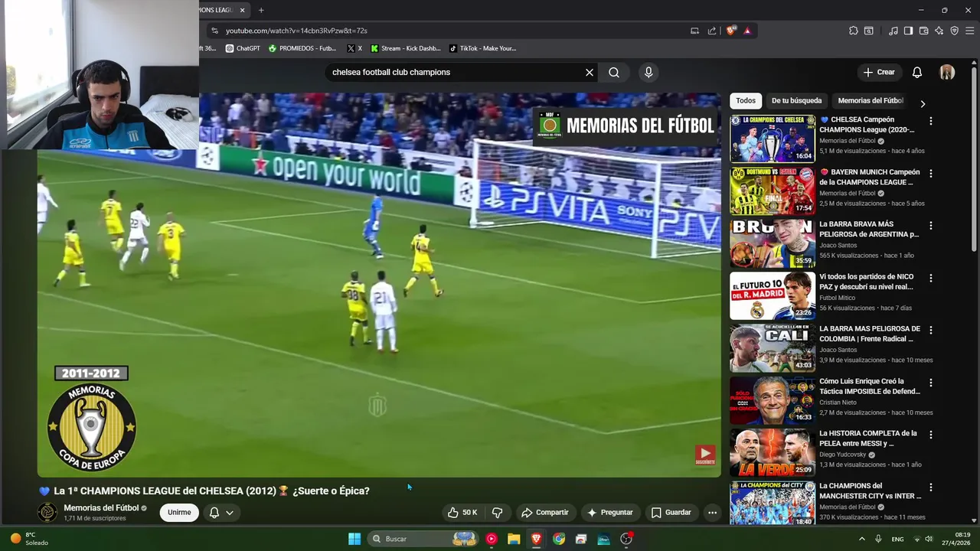Click the red subscribe watermark on video

point(705,455)
